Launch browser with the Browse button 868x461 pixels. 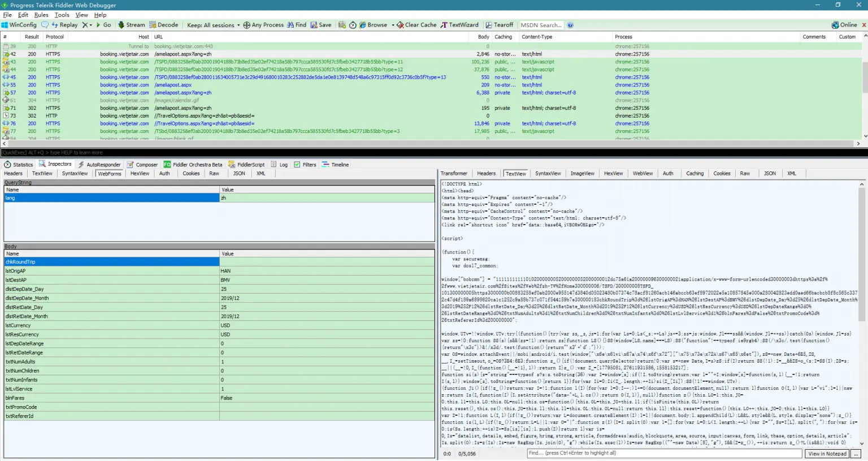point(374,25)
